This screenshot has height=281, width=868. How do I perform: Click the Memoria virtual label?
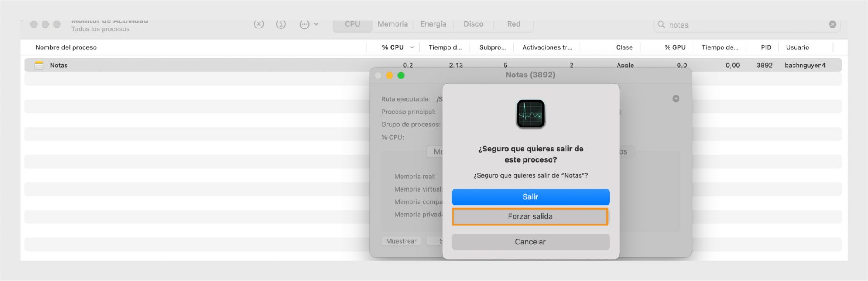click(418, 189)
